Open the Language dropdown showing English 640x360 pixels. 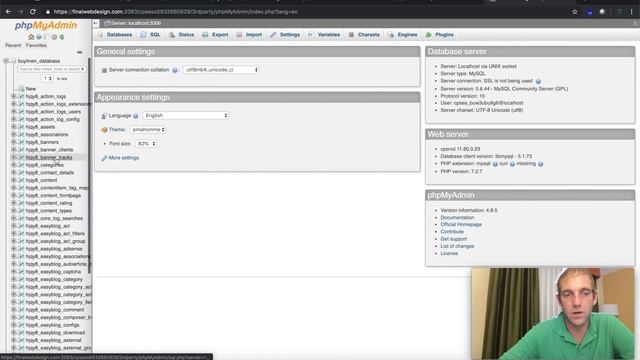pos(185,116)
